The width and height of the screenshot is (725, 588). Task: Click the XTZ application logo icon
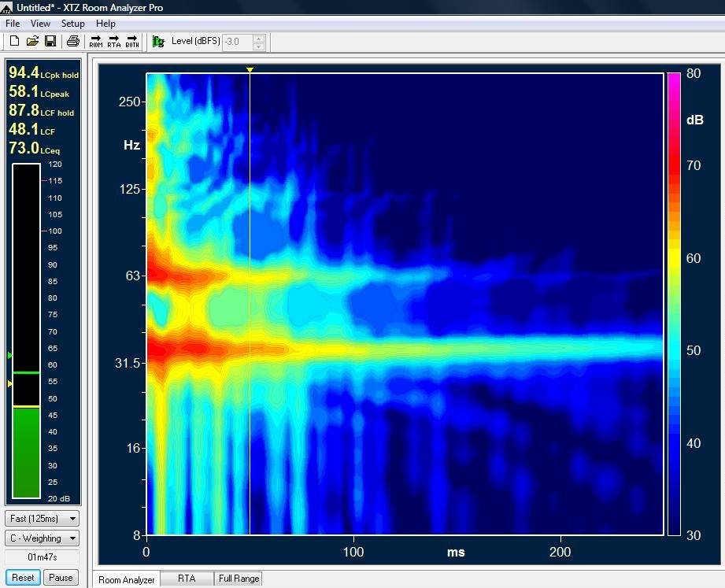tap(6, 7)
